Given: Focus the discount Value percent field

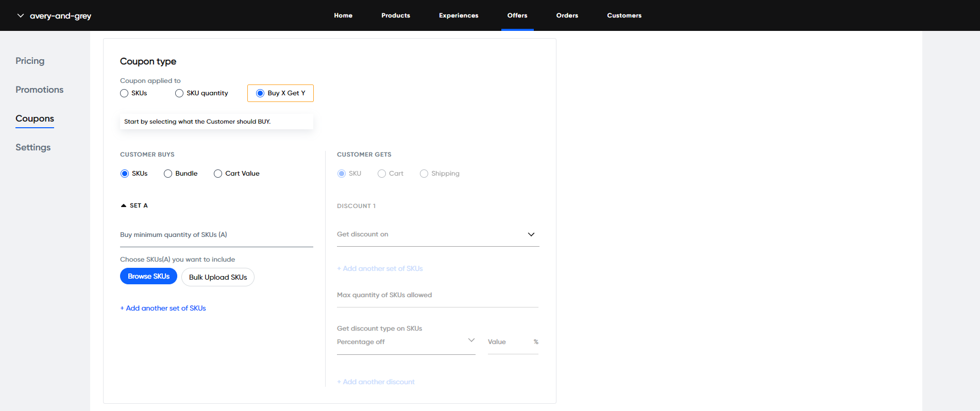Looking at the screenshot, I should click(513, 342).
